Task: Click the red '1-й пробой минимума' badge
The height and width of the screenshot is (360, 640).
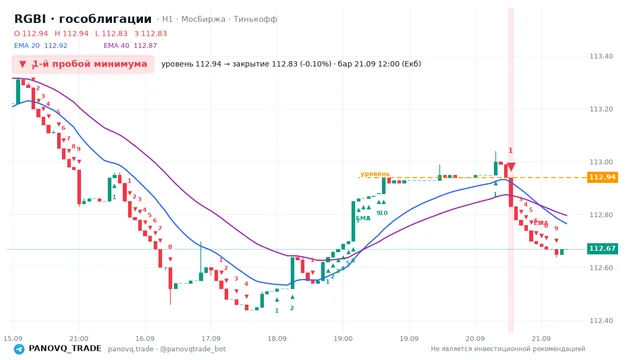Action: coord(83,64)
